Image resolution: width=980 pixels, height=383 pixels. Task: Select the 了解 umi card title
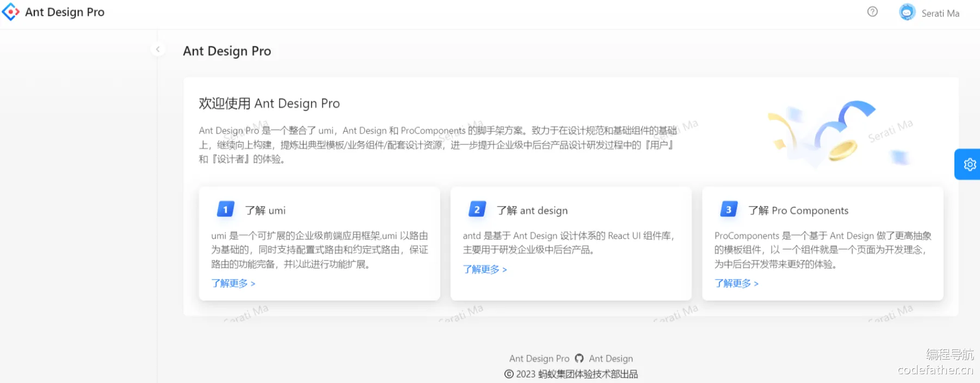click(265, 210)
